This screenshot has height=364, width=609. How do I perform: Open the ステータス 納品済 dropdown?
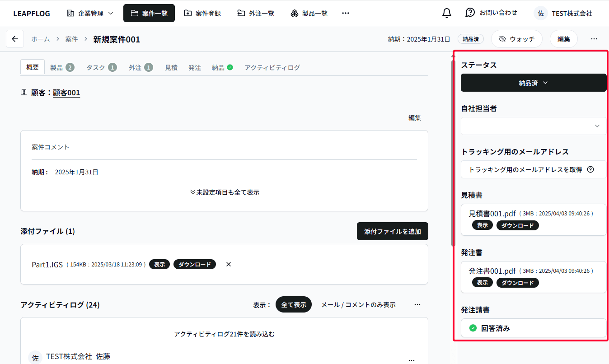(x=533, y=83)
